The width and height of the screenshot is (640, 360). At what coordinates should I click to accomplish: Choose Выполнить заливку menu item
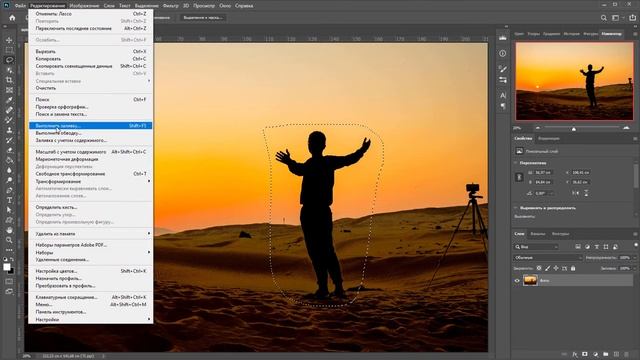coord(91,126)
